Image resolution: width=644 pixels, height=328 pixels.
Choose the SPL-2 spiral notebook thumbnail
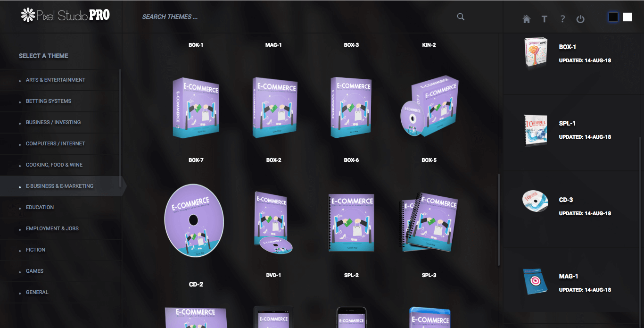[x=351, y=222]
